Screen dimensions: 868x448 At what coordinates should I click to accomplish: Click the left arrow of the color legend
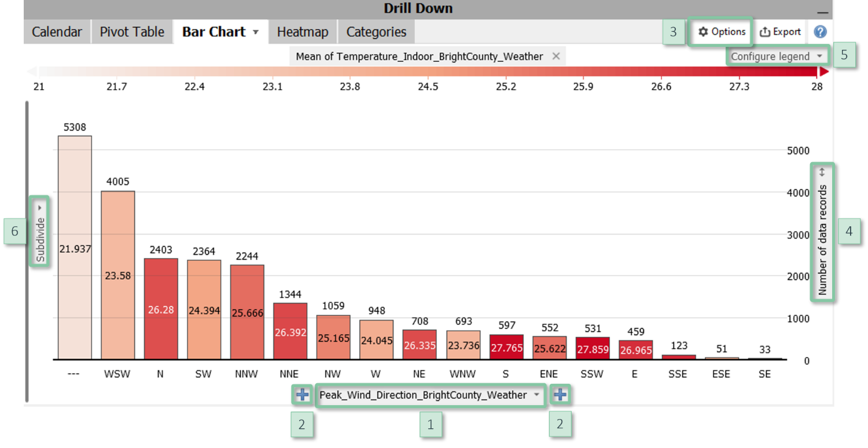click(32, 72)
